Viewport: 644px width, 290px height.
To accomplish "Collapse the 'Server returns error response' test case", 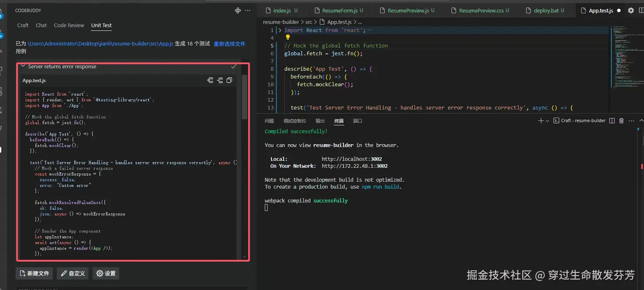I will click(23, 66).
